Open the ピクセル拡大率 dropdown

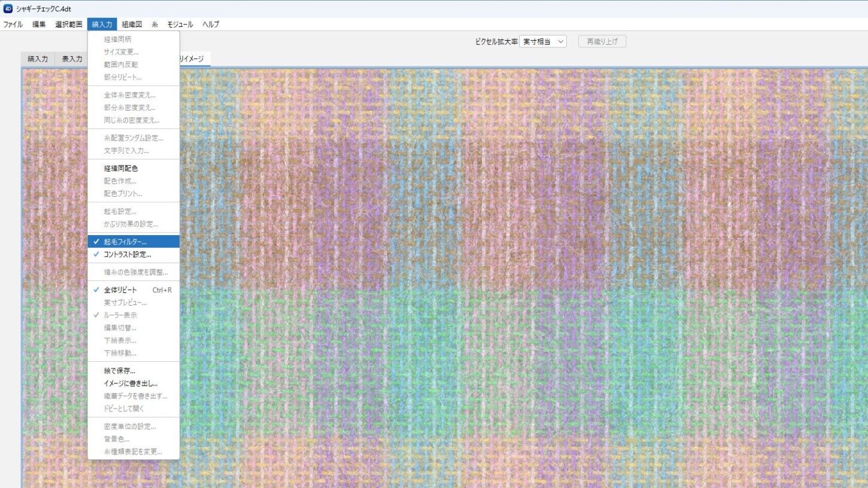(543, 42)
